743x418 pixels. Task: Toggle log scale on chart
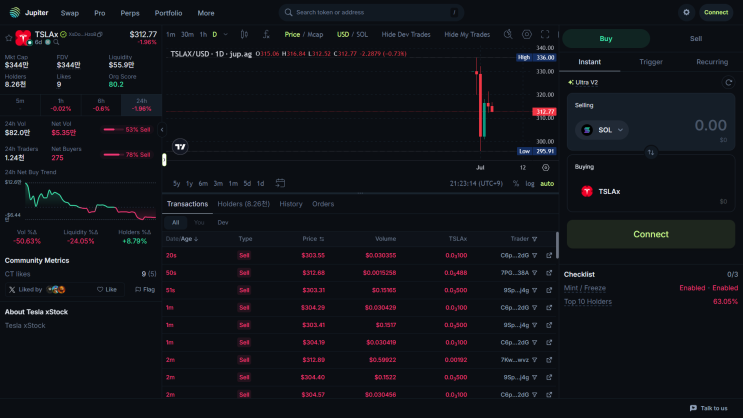point(530,183)
